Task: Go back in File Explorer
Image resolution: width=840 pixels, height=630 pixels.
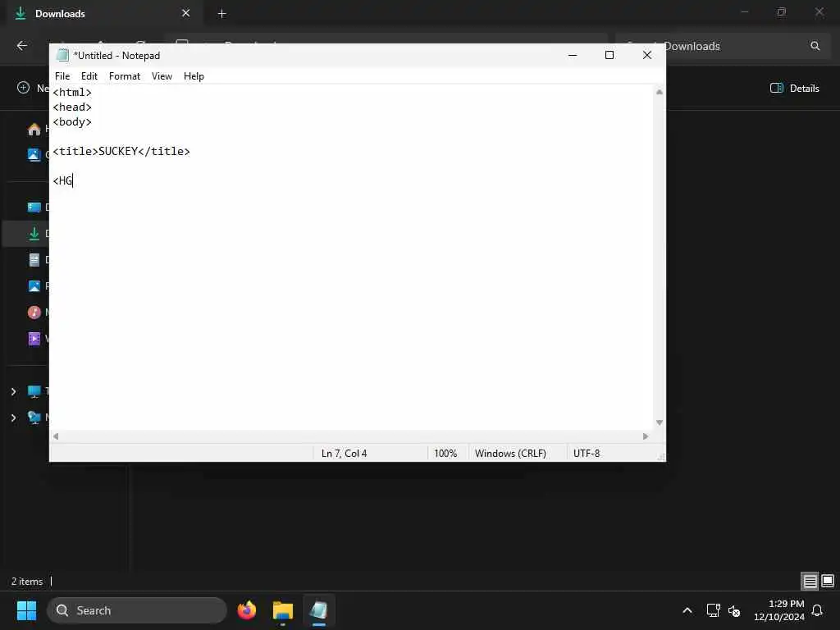Action: coord(22,46)
